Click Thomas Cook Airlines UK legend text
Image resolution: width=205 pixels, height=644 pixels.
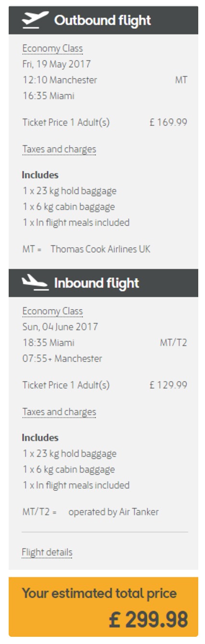click(x=101, y=249)
